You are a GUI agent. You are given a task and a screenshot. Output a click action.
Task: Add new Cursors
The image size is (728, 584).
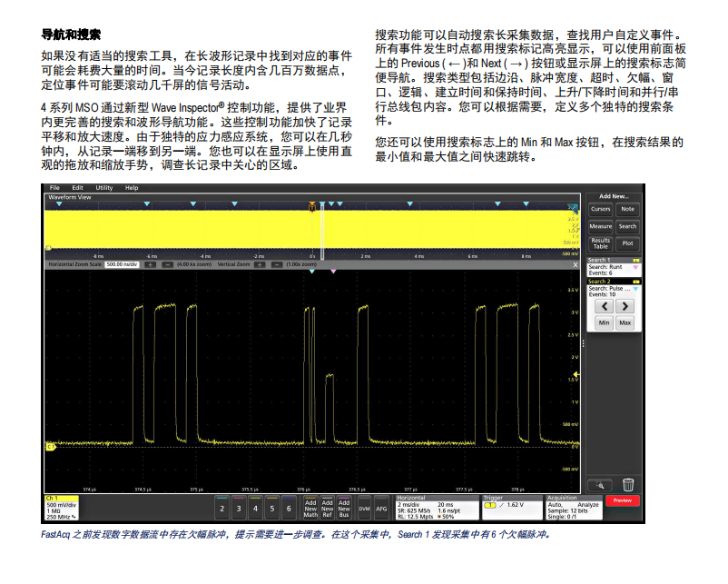tap(600, 209)
